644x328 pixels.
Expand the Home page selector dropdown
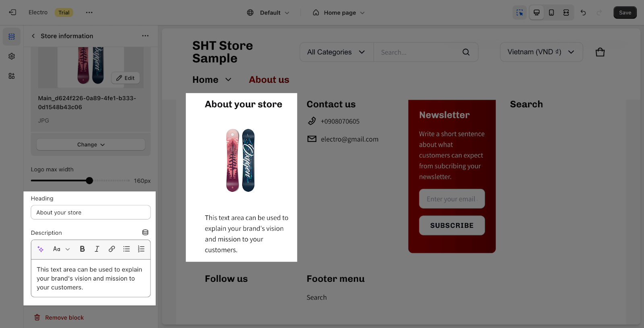pyautogui.click(x=339, y=13)
